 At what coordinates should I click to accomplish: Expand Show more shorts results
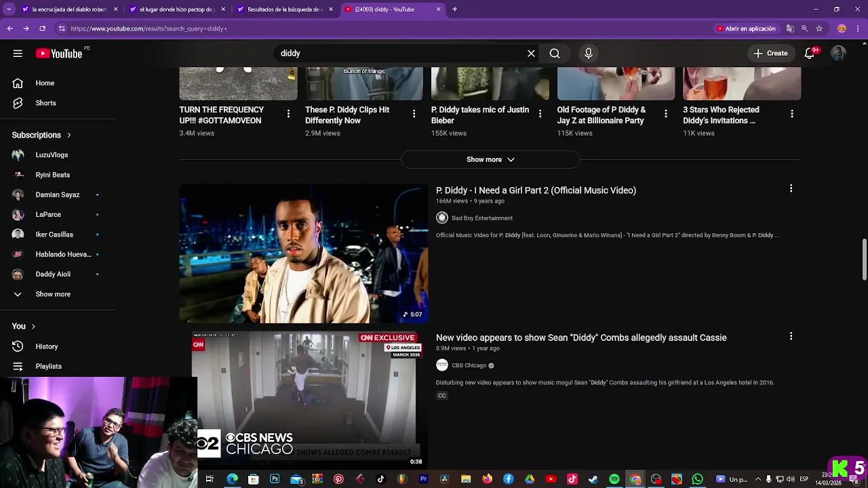click(x=490, y=159)
